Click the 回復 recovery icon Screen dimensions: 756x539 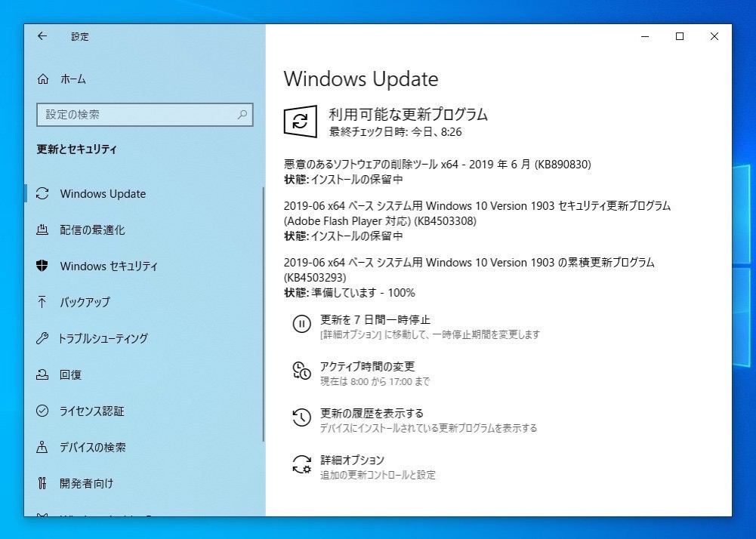pyautogui.click(x=42, y=374)
